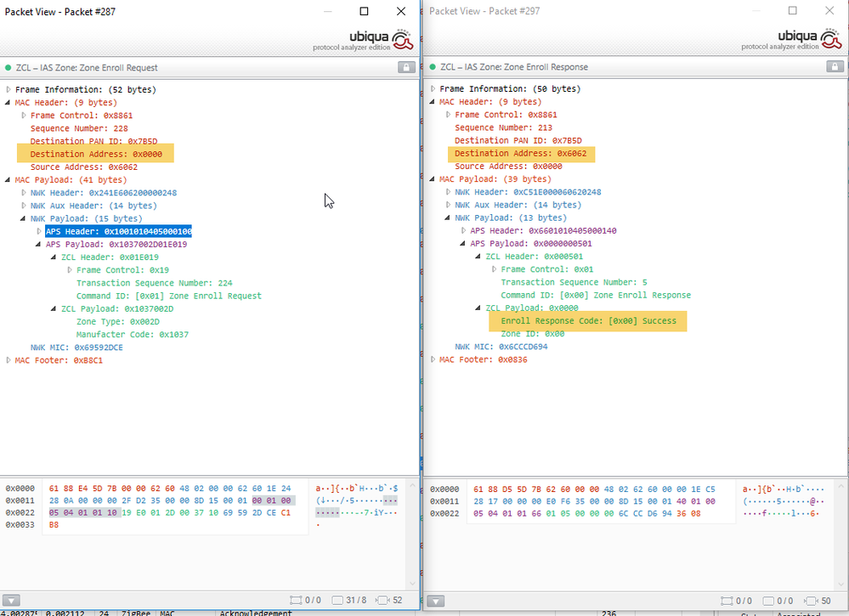Viewport: 849px width, 616px height.
Task: Click total bytes icon 50 in Packet #297
Action: 811,601
